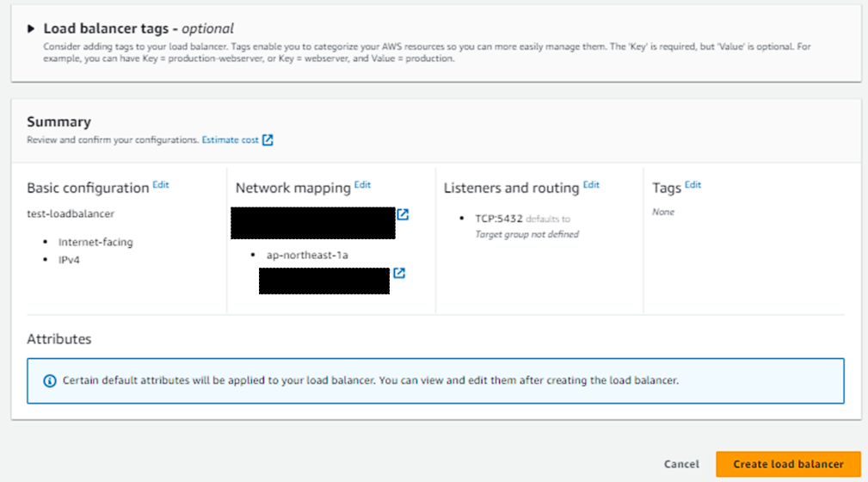Edit the Basic configuration section
868x482 pixels.
coord(161,185)
